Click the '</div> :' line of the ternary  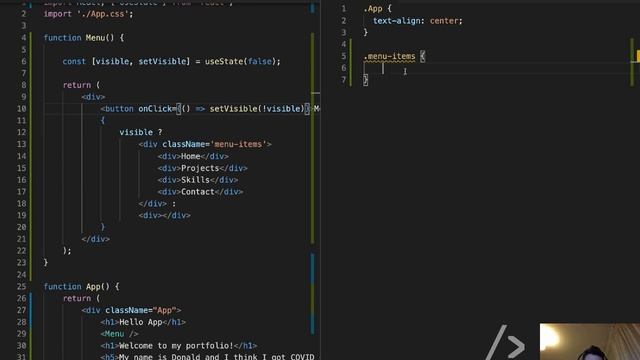tap(157, 204)
